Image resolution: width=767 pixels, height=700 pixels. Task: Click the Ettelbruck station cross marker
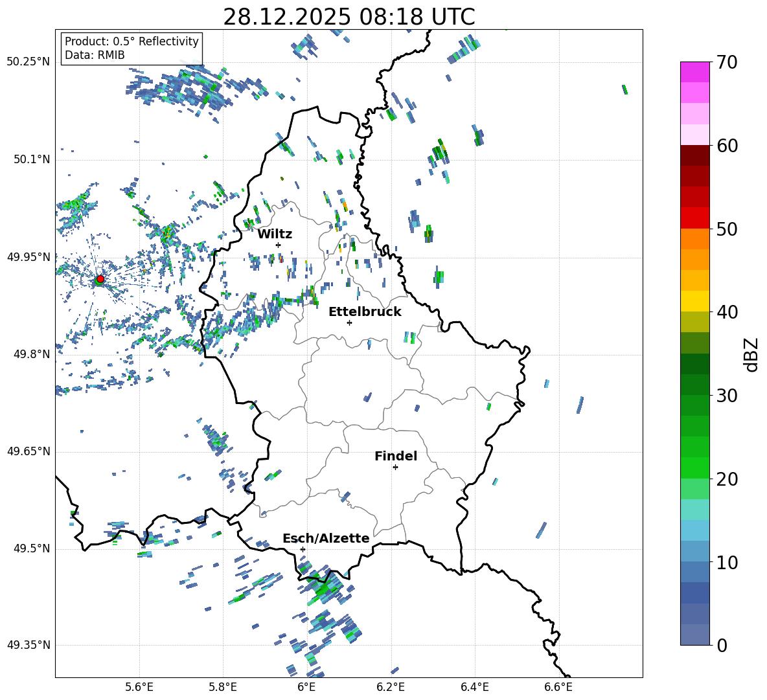click(x=349, y=322)
